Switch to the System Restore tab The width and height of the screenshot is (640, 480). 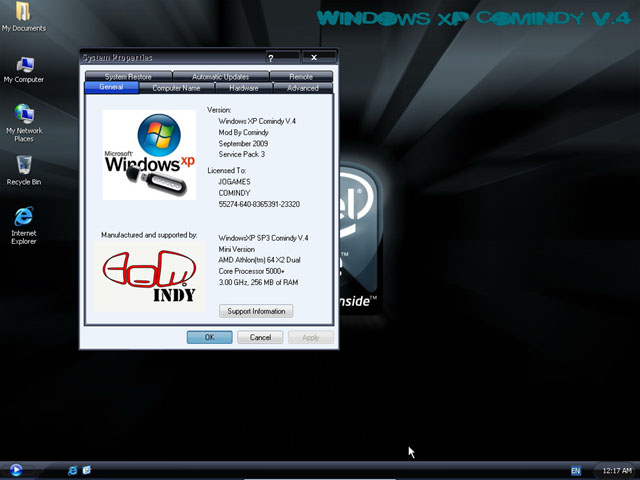(128, 76)
